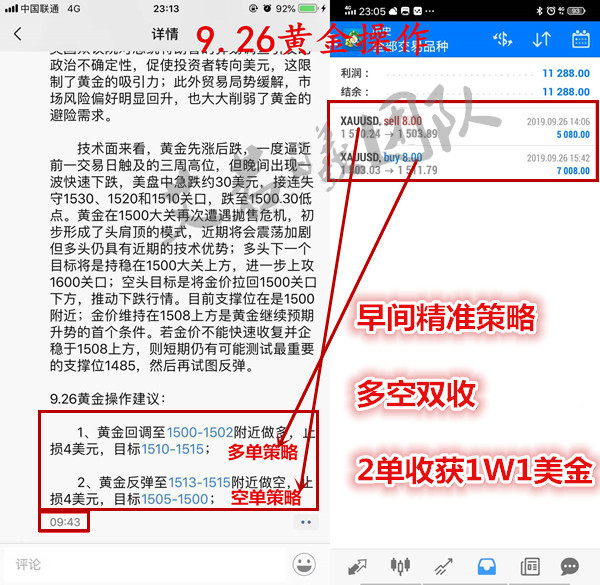This screenshot has height=585, width=600.
Task: Tap the profit value 11 288.00
Action: (566, 73)
